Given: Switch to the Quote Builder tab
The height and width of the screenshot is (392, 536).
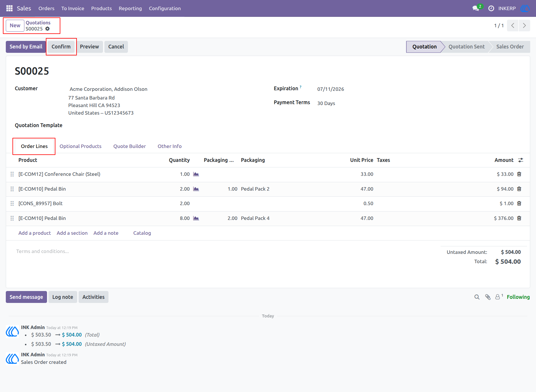Looking at the screenshot, I should [x=130, y=146].
